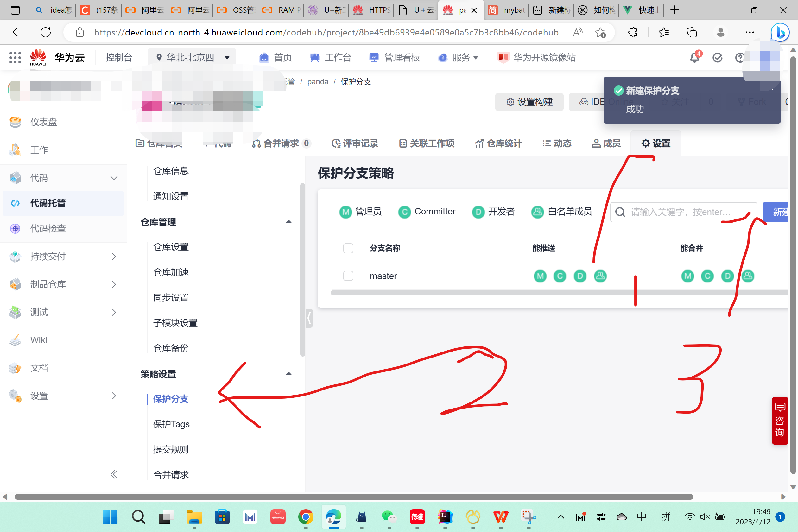Open the 华北-北京四 region dropdown
The width and height of the screenshot is (798, 532).
pyautogui.click(x=192, y=58)
